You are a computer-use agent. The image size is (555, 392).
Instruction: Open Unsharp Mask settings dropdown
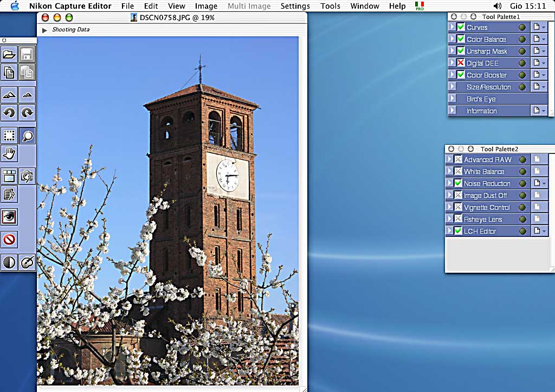tap(539, 51)
